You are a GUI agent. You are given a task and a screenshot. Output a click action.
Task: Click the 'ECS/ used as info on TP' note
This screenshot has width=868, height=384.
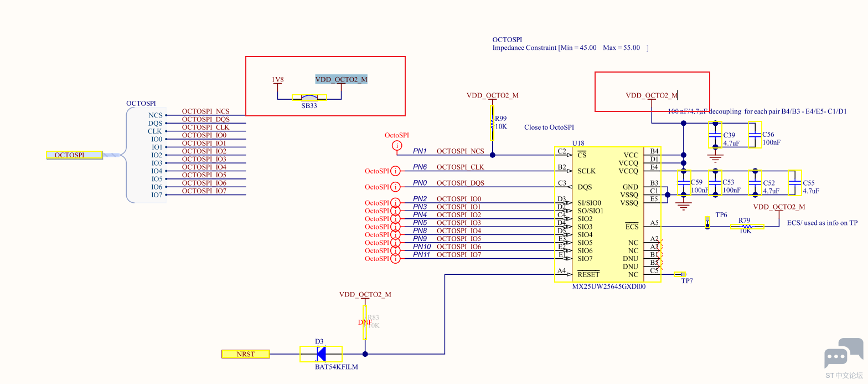click(x=822, y=223)
